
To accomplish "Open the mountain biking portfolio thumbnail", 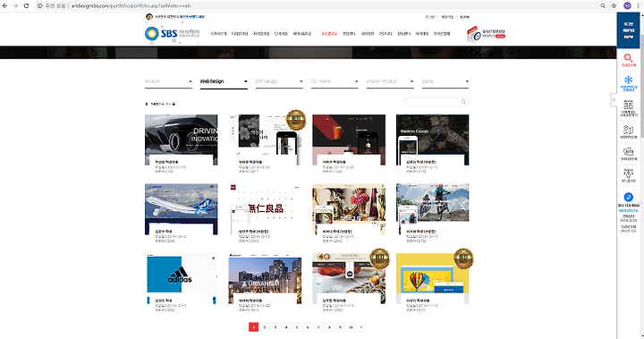I will pos(433,209).
